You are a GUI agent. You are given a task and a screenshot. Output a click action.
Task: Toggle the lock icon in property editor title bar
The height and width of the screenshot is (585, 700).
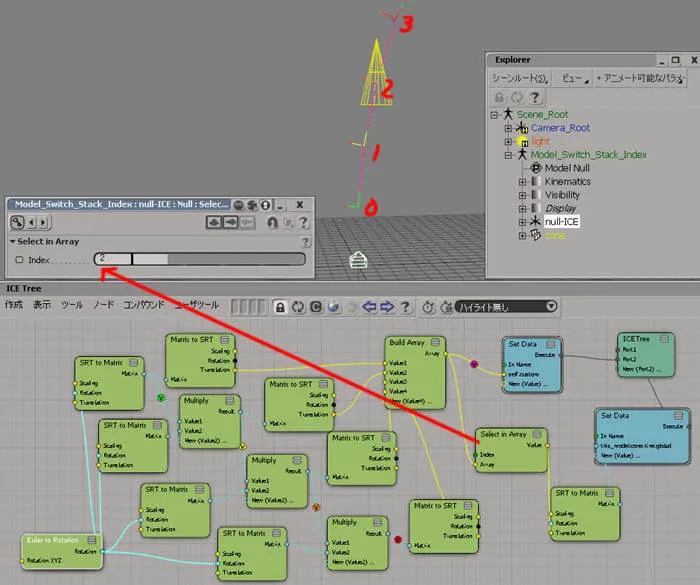(266, 205)
